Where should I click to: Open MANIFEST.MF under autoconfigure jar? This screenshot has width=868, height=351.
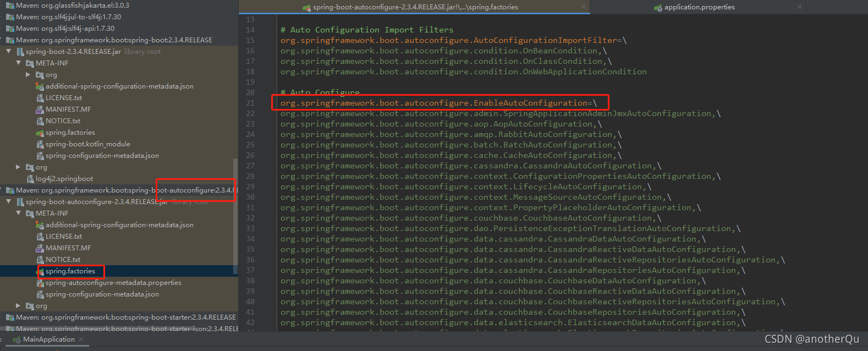coord(68,248)
